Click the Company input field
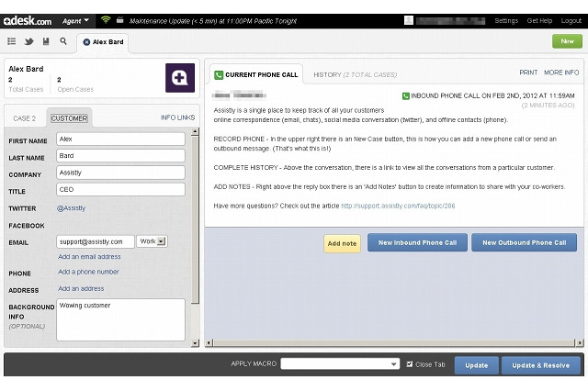588x391 pixels. click(x=120, y=173)
